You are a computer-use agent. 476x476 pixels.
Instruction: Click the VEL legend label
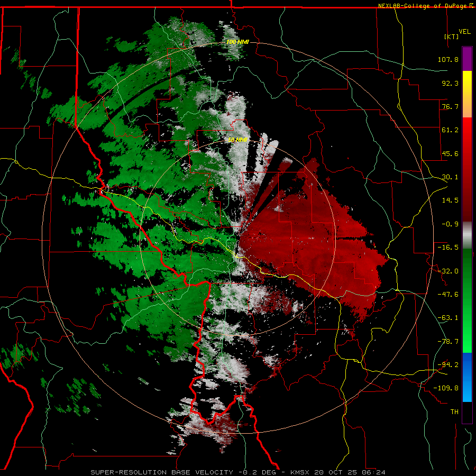(464, 32)
